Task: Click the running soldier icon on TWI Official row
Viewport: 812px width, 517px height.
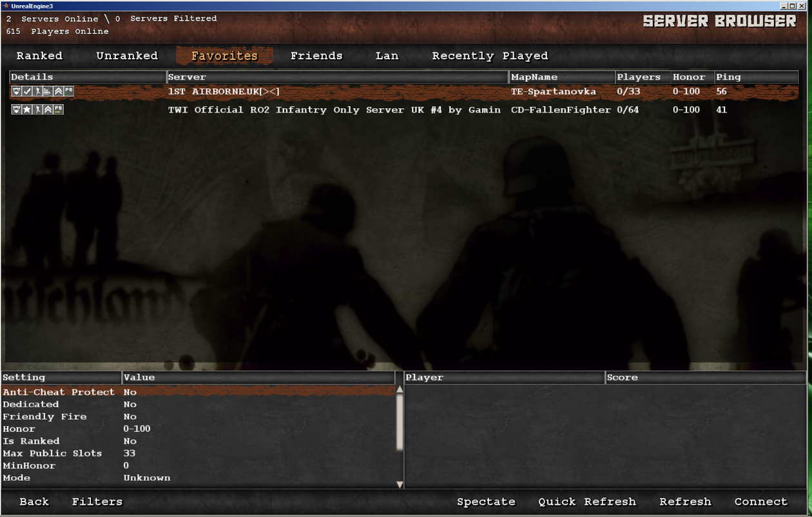Action: pos(37,110)
